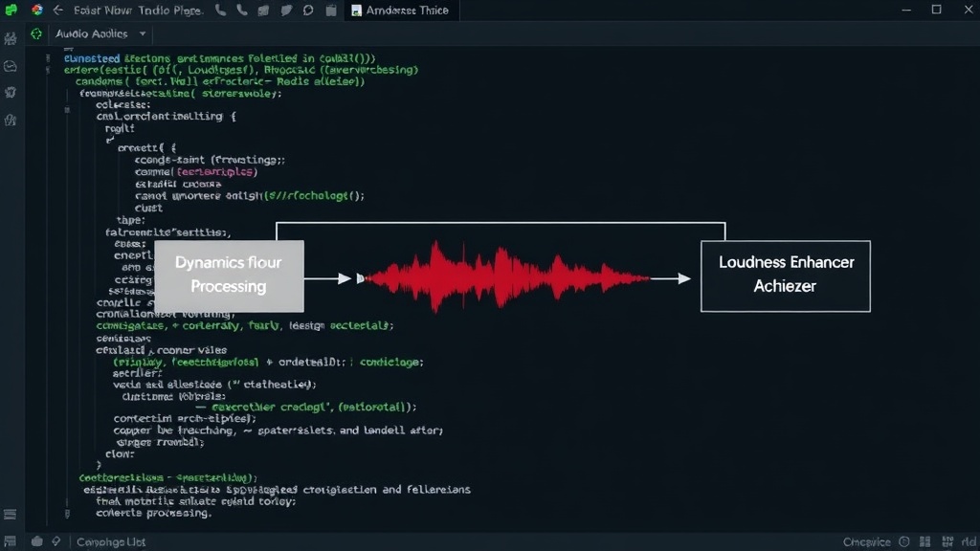
Task: Click the small icon left of 'rld'
Action: point(947,541)
